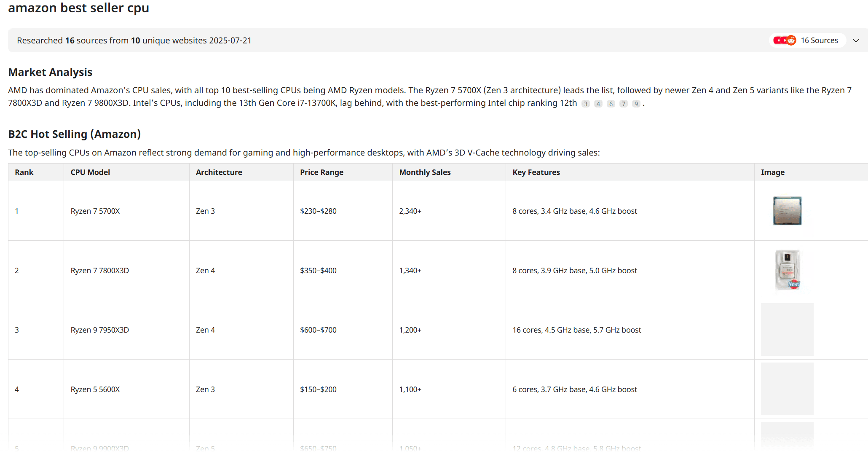Open citation reference 9

point(636,104)
